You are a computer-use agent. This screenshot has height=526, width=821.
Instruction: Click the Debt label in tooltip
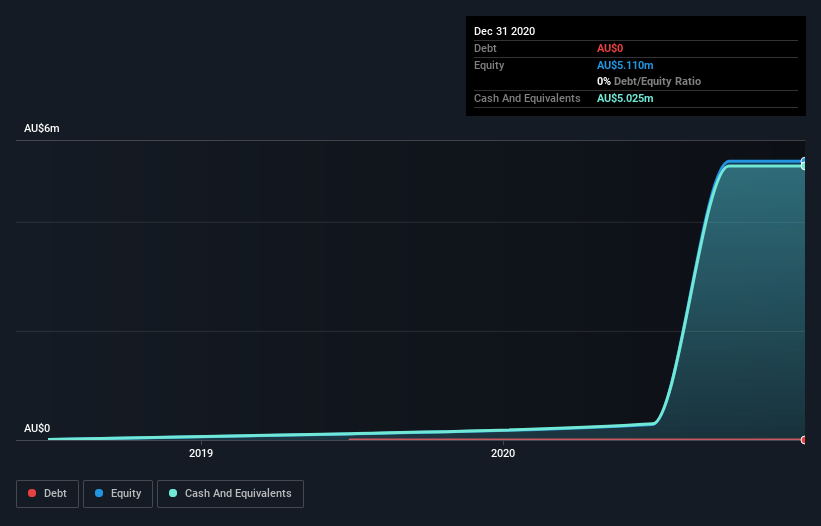pos(485,48)
